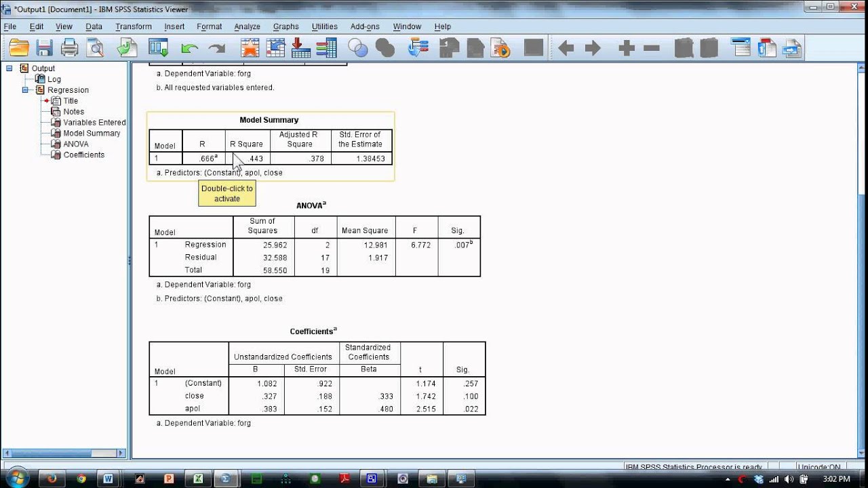Click the taskbar clock showing 3:02 PM
The image size is (868, 488).
[x=836, y=479]
